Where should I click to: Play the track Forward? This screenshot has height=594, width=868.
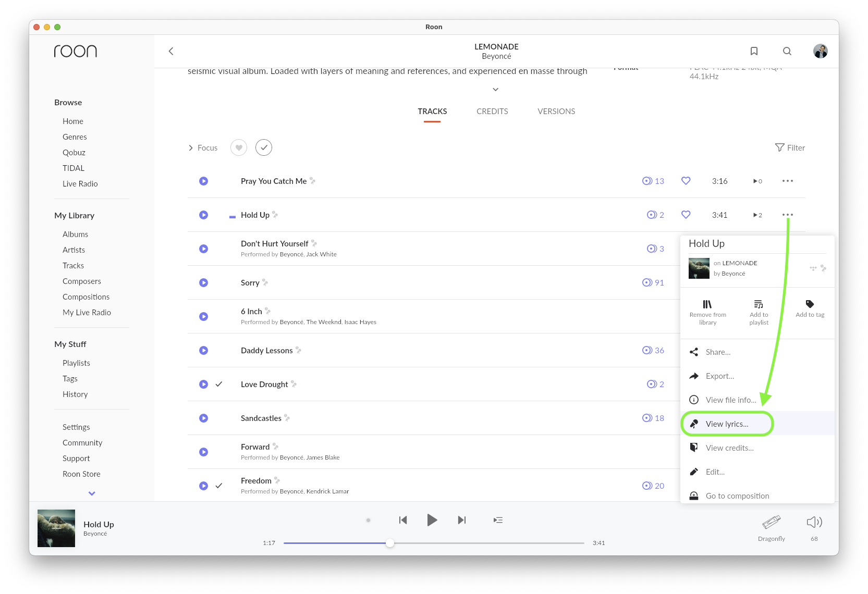coord(204,452)
